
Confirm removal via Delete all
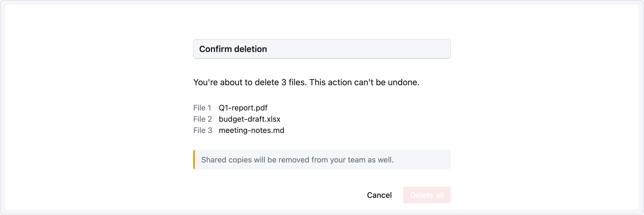(427, 195)
